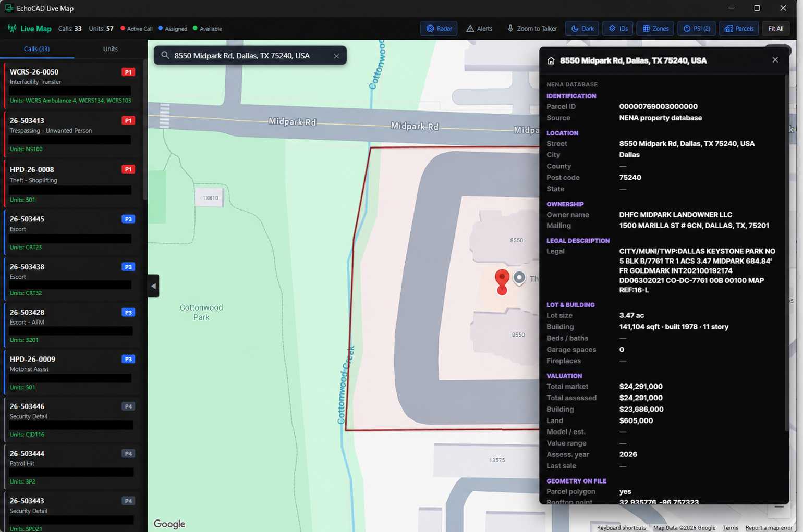Click Report a map error link
This screenshot has height=532, width=803.
pyautogui.click(x=769, y=528)
